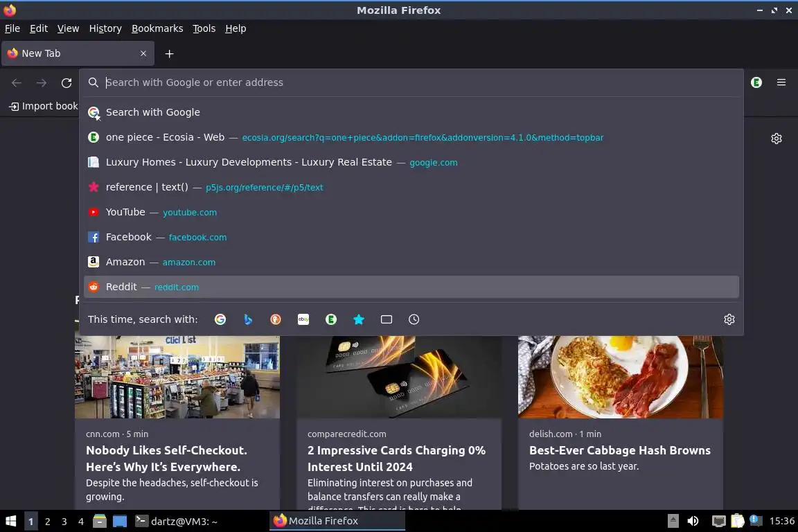The width and height of the screenshot is (798, 532).
Task: Open the Help menu
Action: [236, 28]
